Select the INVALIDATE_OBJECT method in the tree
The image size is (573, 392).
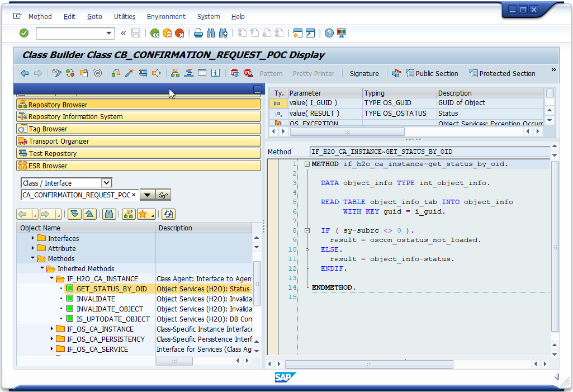110,309
